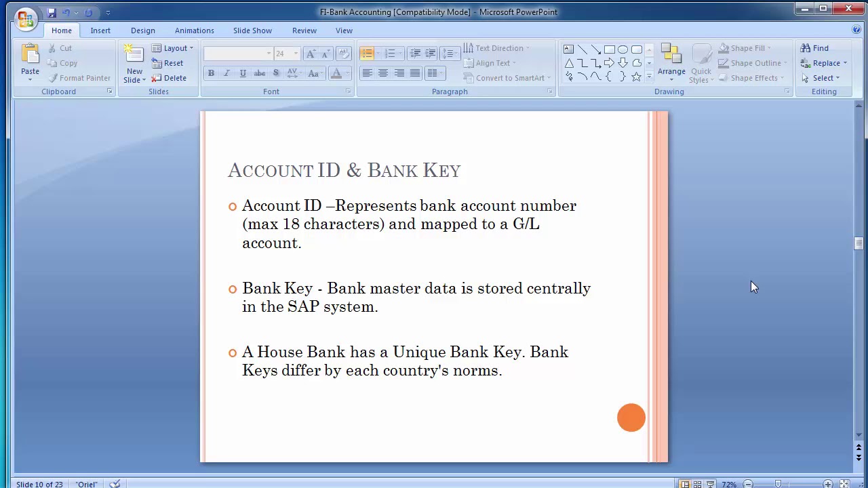Click the Find button
The height and width of the screenshot is (488, 868).
tap(814, 48)
